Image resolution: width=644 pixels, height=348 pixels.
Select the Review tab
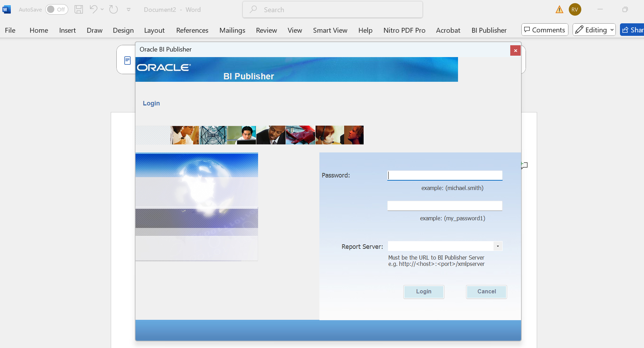[266, 30]
